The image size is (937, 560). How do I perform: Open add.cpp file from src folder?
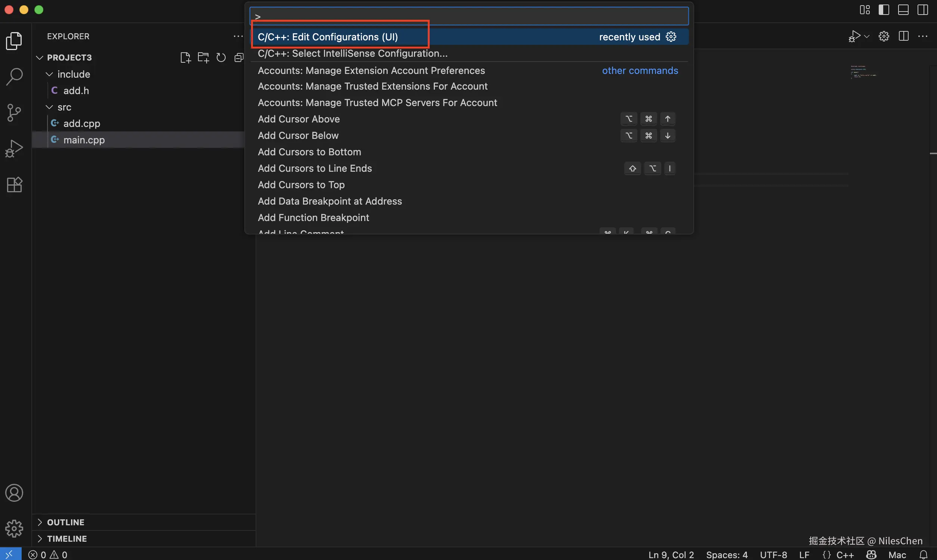click(81, 124)
